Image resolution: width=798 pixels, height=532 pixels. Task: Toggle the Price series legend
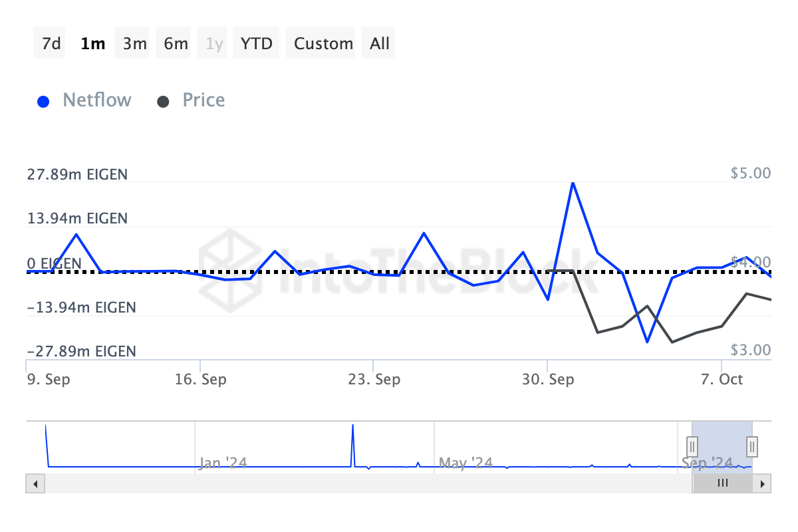[x=203, y=100]
